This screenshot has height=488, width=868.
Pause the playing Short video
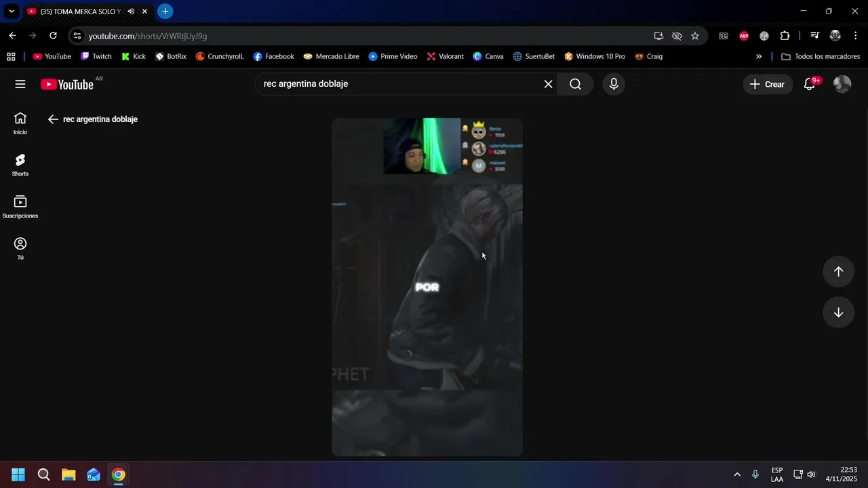427,287
